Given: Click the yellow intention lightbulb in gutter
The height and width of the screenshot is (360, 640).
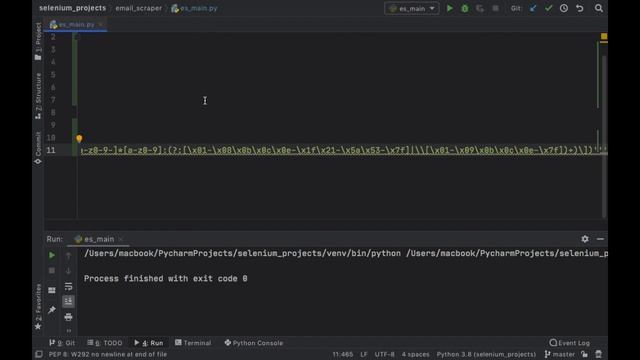Looking at the screenshot, I should pyautogui.click(x=79, y=139).
